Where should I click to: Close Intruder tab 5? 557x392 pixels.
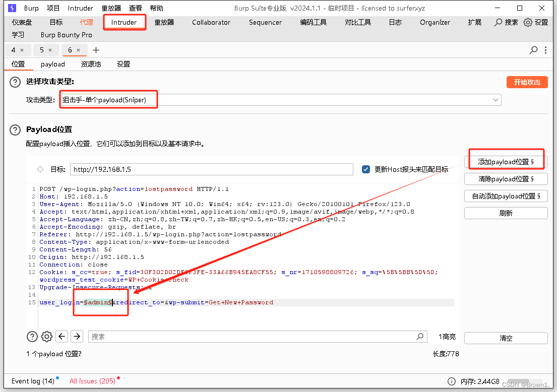pyautogui.click(x=50, y=50)
